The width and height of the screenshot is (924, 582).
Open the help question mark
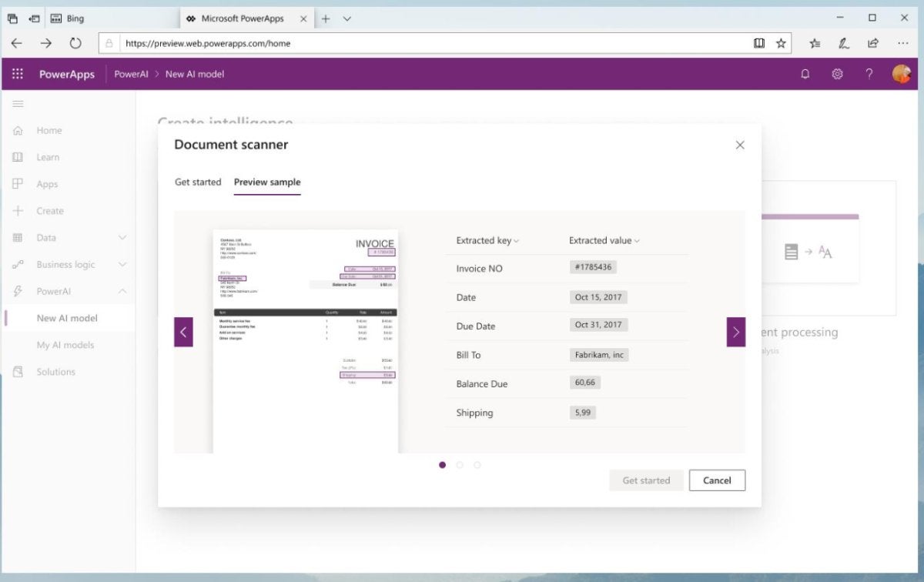869,74
